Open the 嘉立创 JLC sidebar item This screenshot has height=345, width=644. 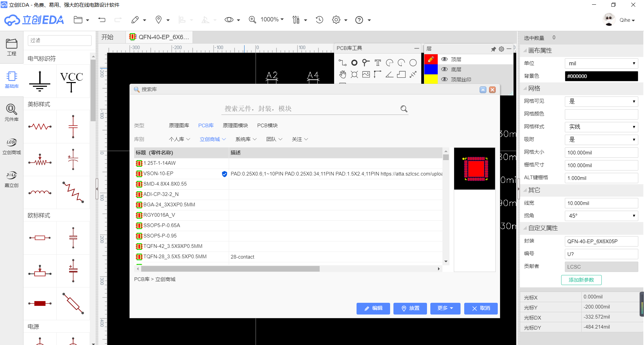tap(12, 179)
